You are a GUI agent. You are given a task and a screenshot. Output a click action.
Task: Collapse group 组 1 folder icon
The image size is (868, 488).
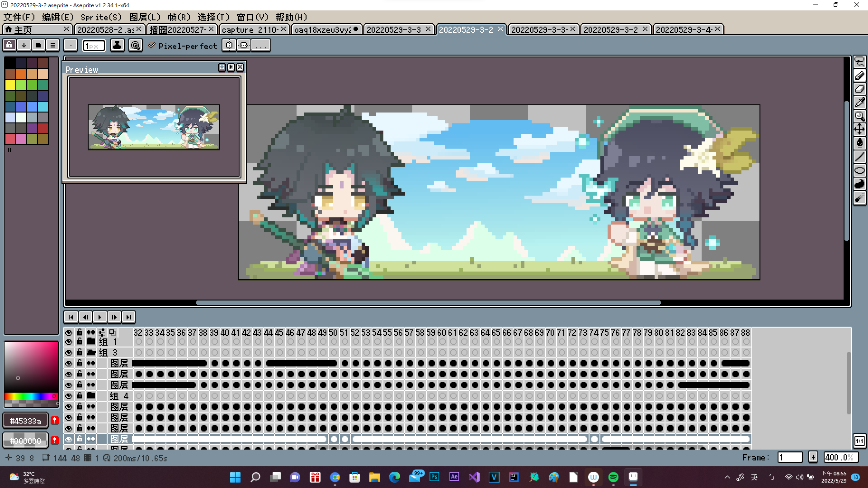click(91, 342)
